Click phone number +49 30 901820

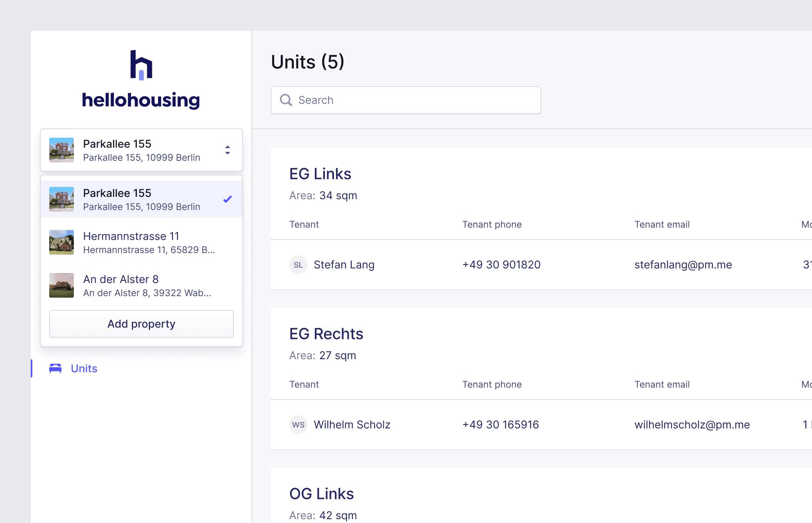point(501,265)
